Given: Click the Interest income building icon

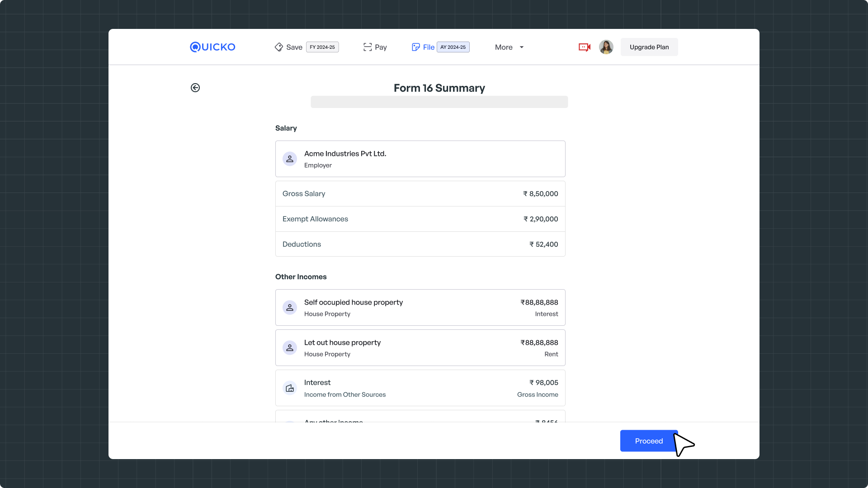Looking at the screenshot, I should tap(290, 388).
